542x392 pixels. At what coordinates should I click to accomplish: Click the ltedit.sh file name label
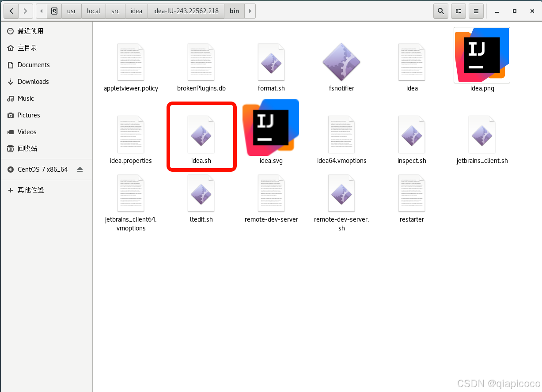click(x=201, y=219)
